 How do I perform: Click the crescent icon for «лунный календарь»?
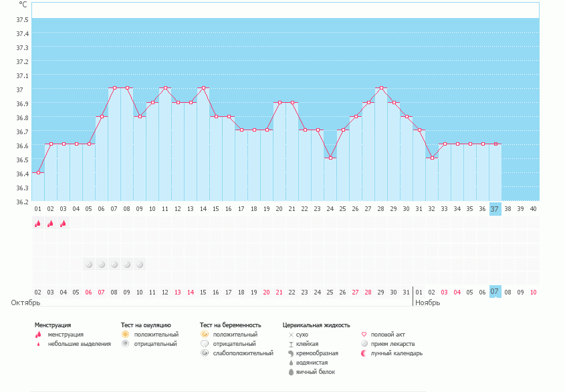click(364, 353)
